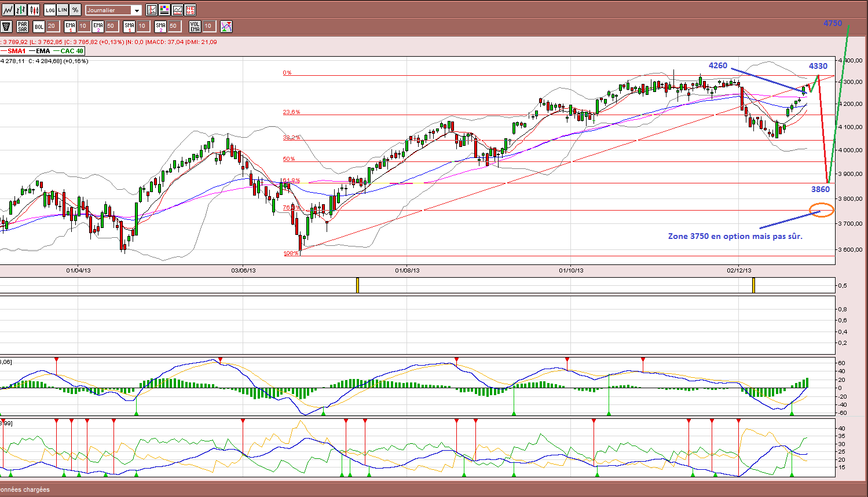The width and height of the screenshot is (868, 497).
Task: Click the 03/06/13 date label
Action: (243, 270)
